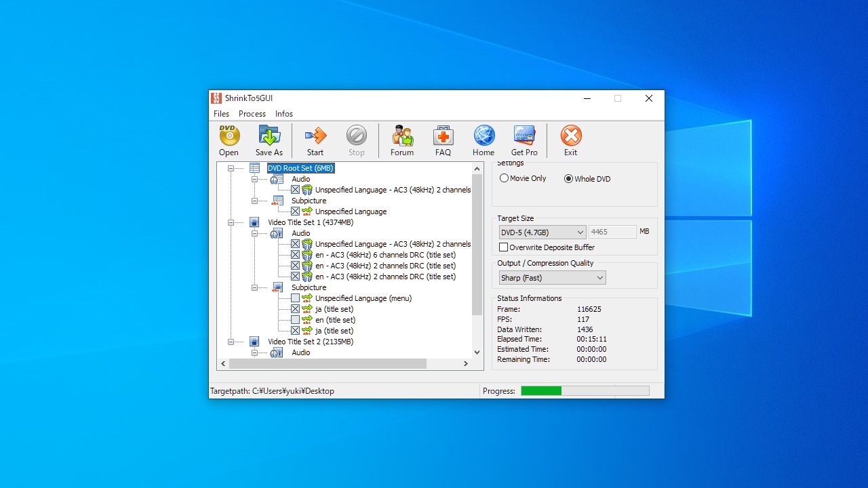Collapse Subpicture branch under Video Title Set 1
Viewport: 868px width, 488px height.
[254, 287]
